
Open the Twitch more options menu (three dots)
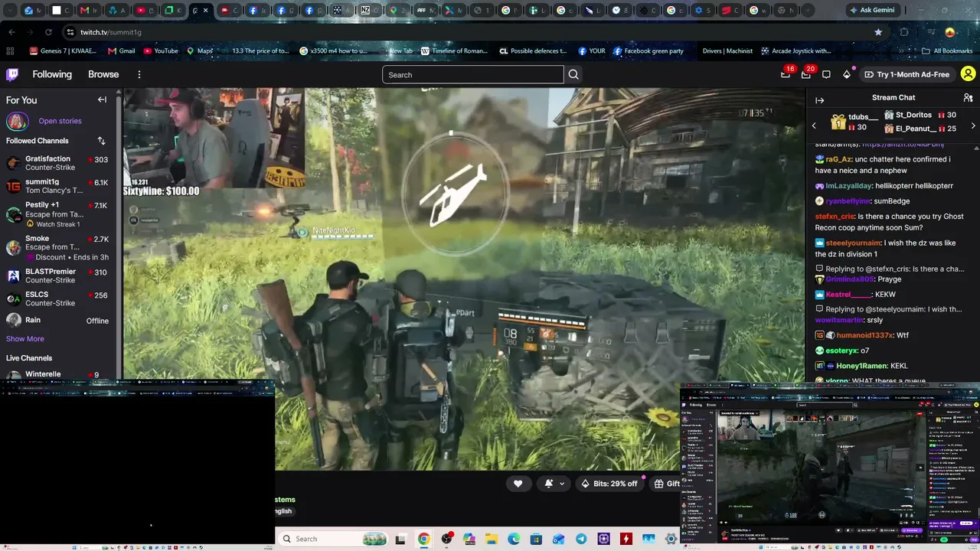pyautogui.click(x=139, y=74)
